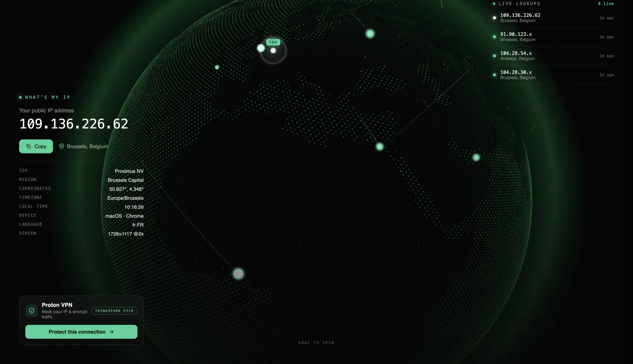Click the Proton VPN title text

pos(57,305)
